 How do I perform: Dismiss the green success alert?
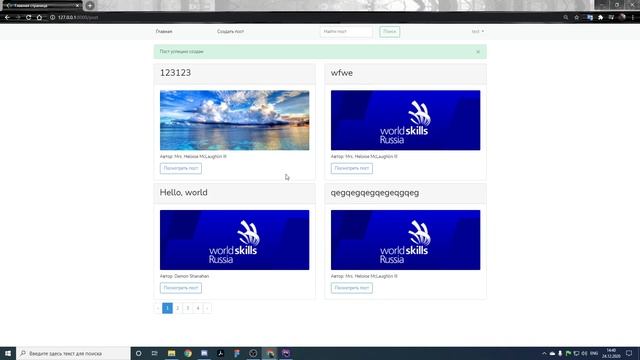point(478,52)
